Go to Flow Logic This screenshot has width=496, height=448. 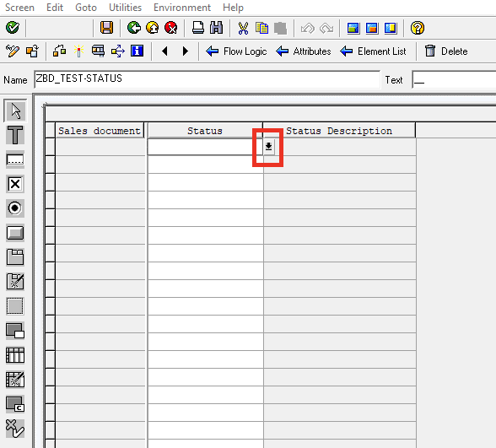236,51
